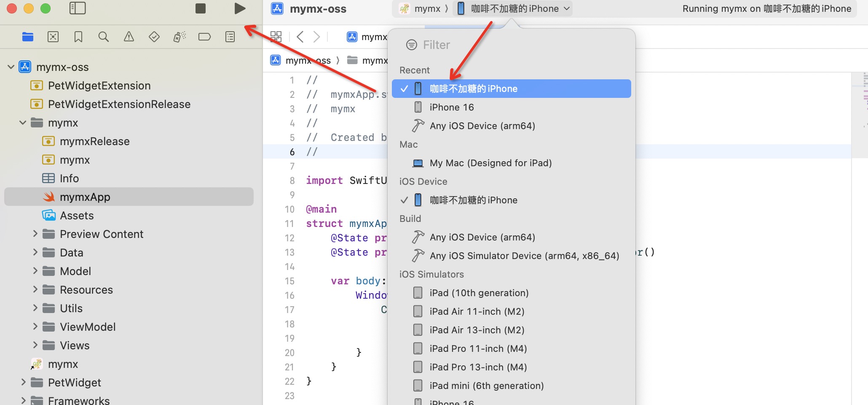Viewport: 868px width, 405px height.
Task: Click line number 6 in gutter
Action: pos(292,152)
